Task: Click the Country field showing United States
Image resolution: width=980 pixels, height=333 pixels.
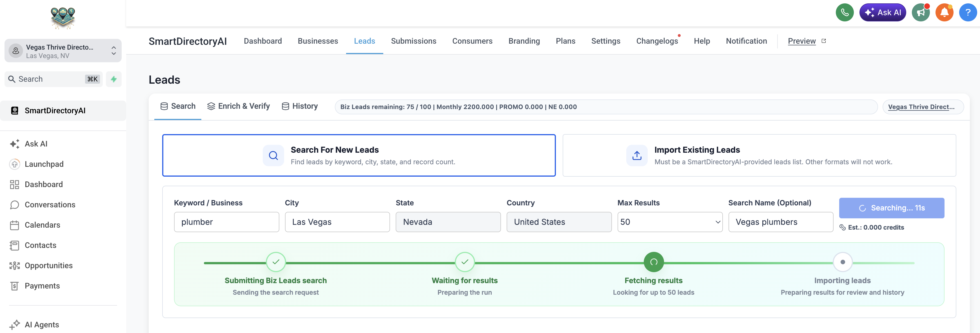Action: click(x=559, y=222)
